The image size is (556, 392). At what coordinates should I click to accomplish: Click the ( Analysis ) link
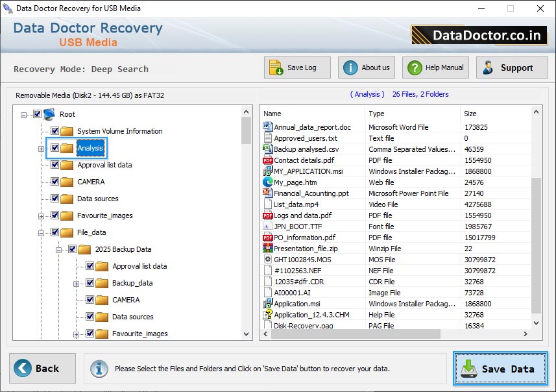click(366, 94)
